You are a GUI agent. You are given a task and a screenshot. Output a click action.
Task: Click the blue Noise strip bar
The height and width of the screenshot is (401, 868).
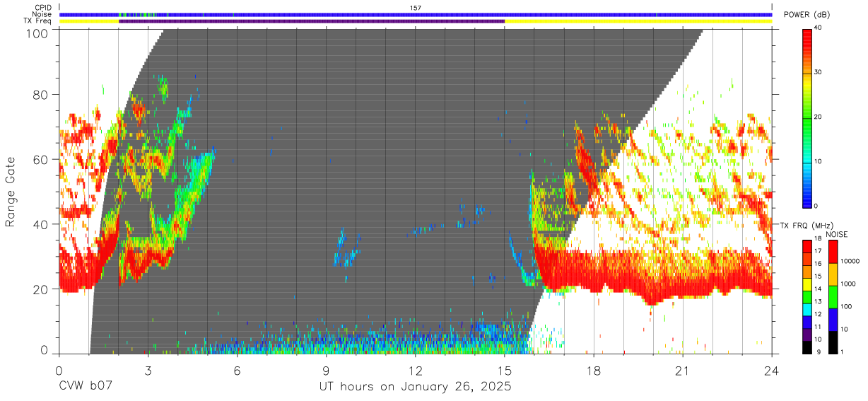(x=416, y=14)
